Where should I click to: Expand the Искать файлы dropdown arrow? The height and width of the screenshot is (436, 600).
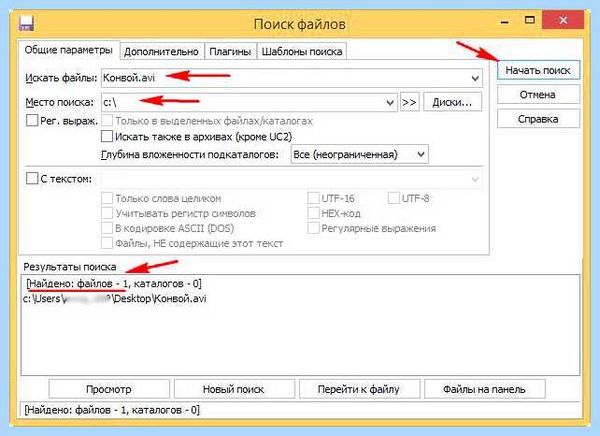[x=475, y=78]
